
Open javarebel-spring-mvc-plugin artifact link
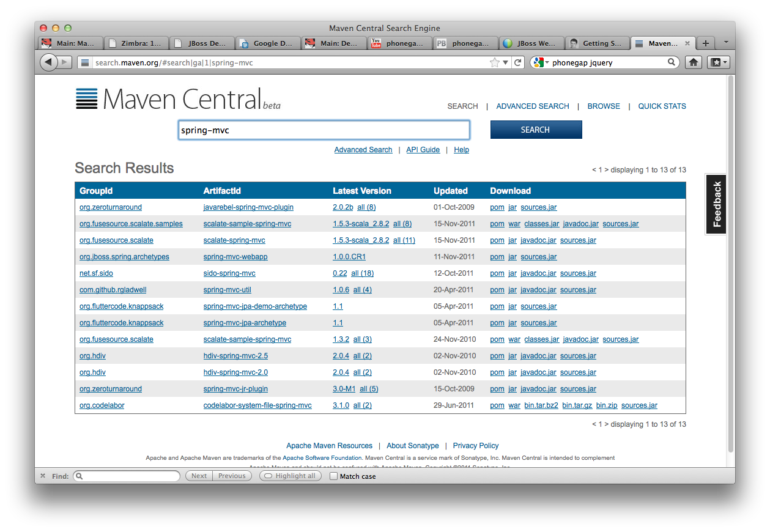[x=249, y=207]
